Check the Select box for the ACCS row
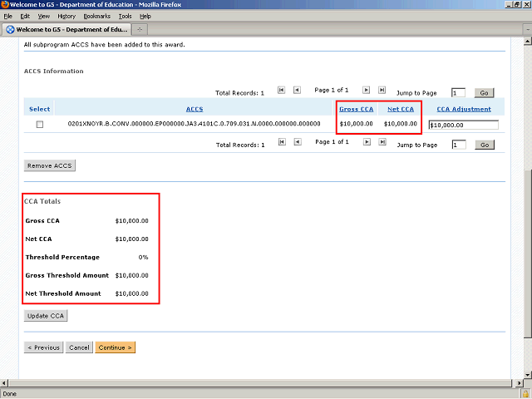Screen dimensions: 532x399 [39, 125]
